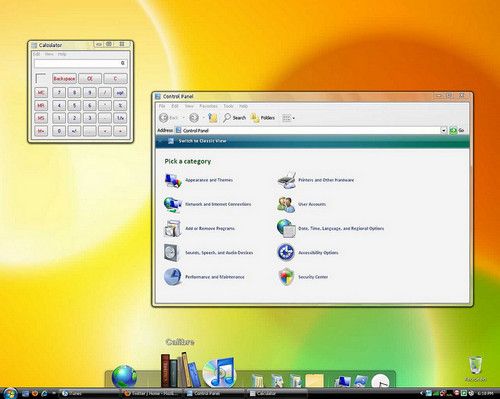Click the sqrt key in Calculator
Screen dimensions: 500x399
click(120, 92)
